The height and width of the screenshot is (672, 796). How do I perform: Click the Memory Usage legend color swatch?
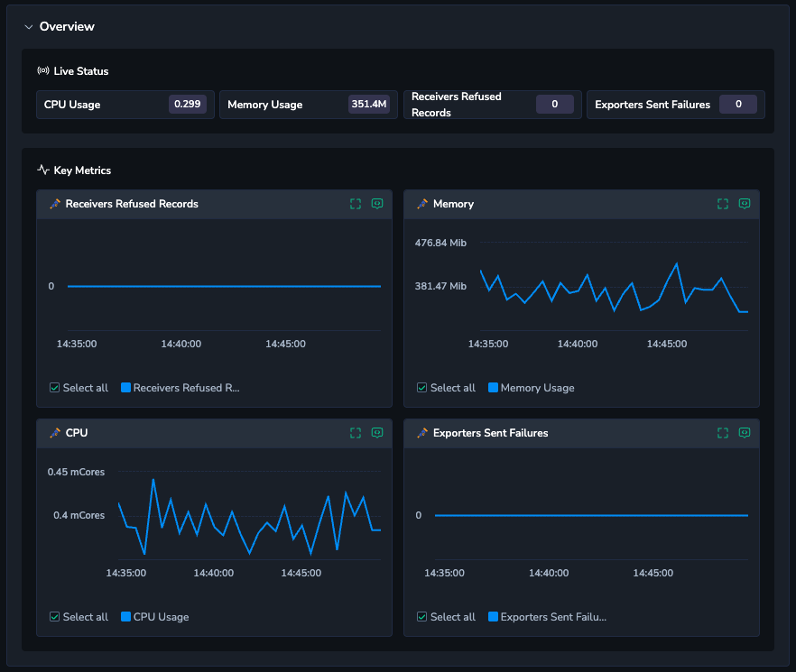pos(494,388)
